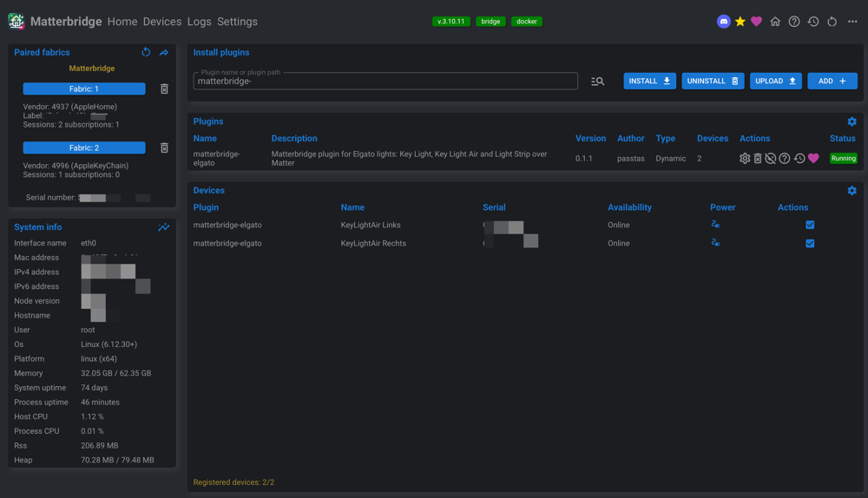868x498 pixels.
Task: Click the Version column header in Plugins
Action: (590, 138)
